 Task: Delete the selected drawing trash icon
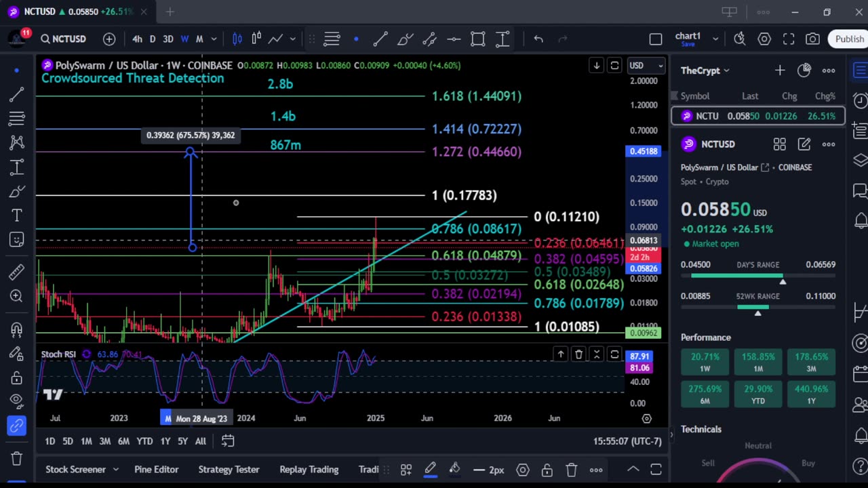[x=571, y=470]
